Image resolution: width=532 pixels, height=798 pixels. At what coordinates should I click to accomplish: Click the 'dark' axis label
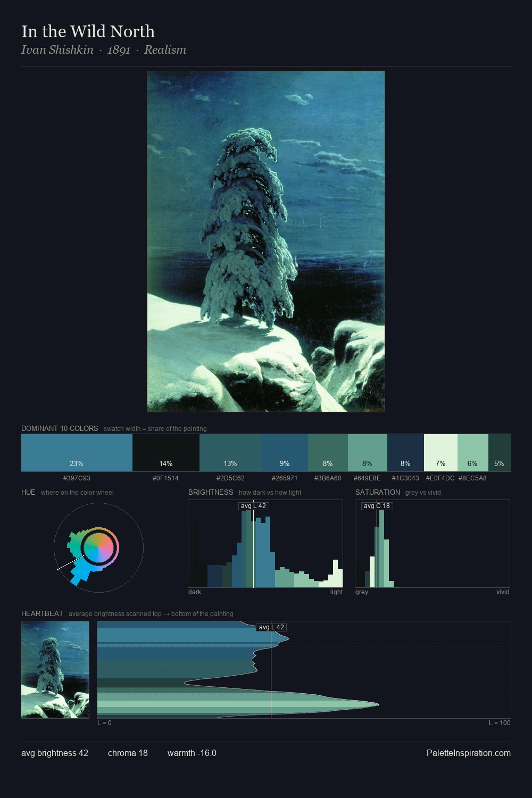tap(195, 592)
